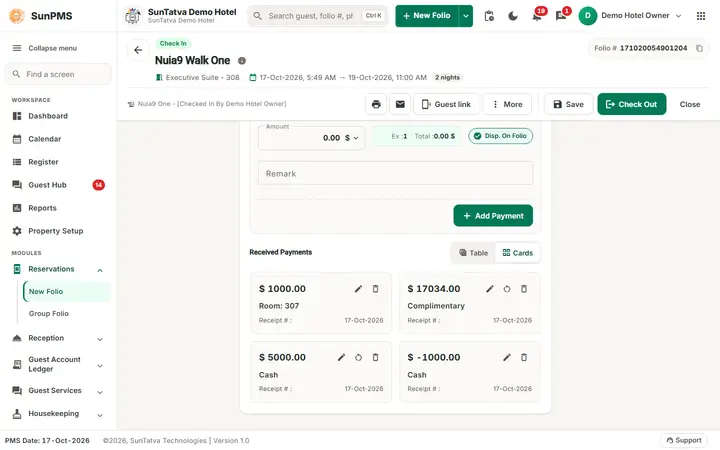Click the back arrow beside guest name
This screenshot has height=450, width=720.
coord(138,50)
